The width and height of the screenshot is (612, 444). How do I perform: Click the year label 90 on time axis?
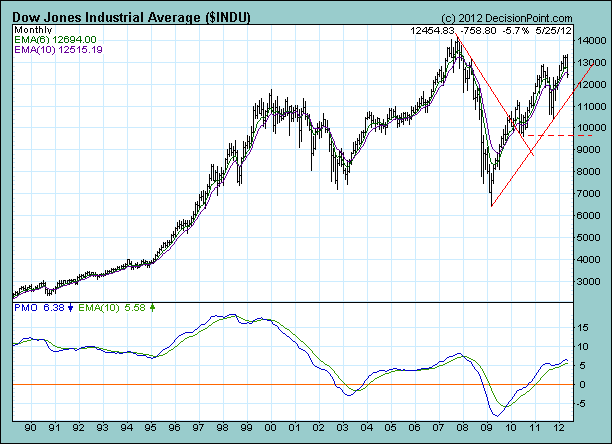[x=30, y=428]
